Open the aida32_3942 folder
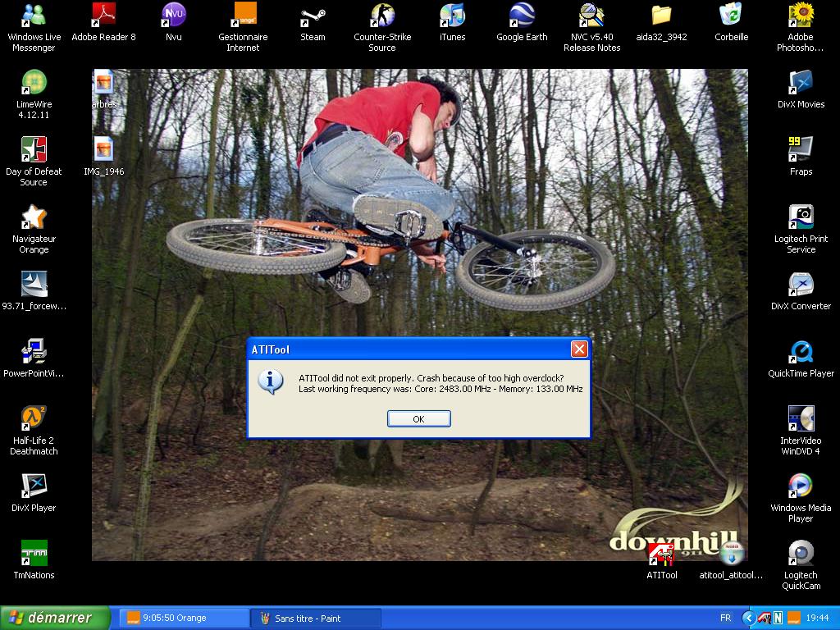 661,16
